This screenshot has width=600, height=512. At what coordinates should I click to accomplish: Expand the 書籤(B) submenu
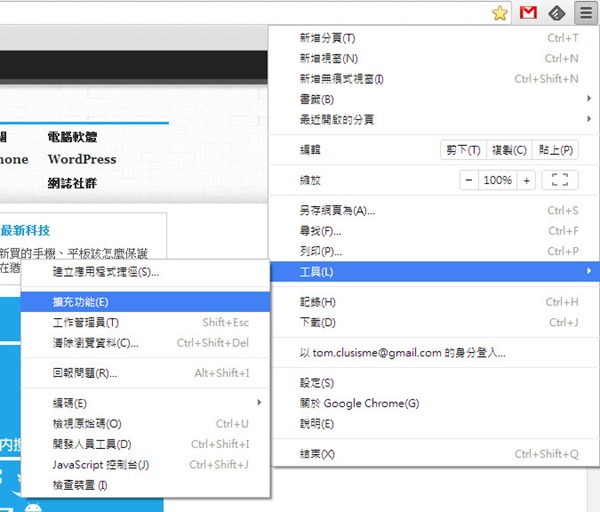click(x=430, y=99)
